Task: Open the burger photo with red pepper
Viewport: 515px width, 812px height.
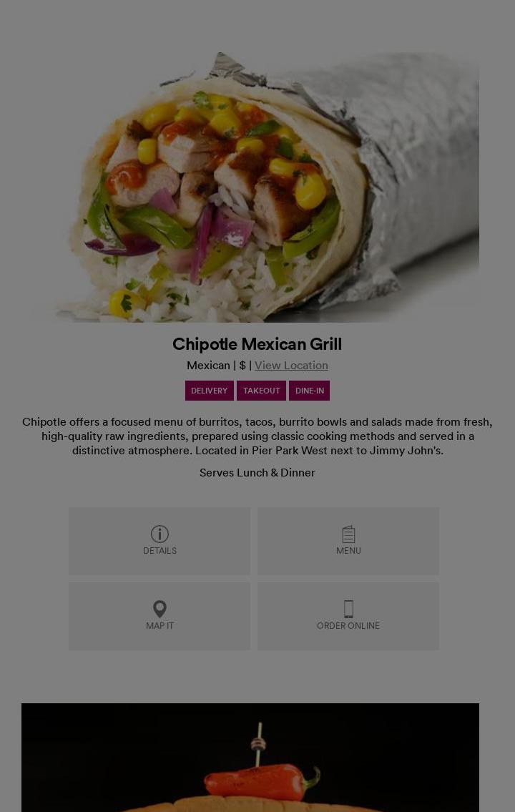Action: 250,758
